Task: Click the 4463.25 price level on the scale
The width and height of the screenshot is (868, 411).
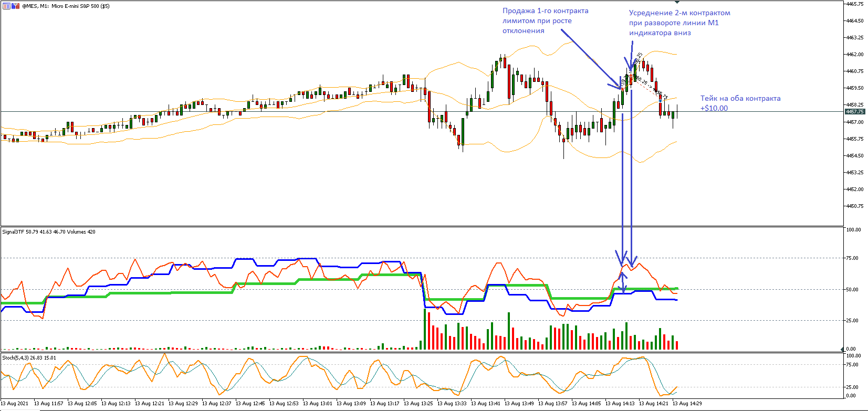Action: pos(855,37)
